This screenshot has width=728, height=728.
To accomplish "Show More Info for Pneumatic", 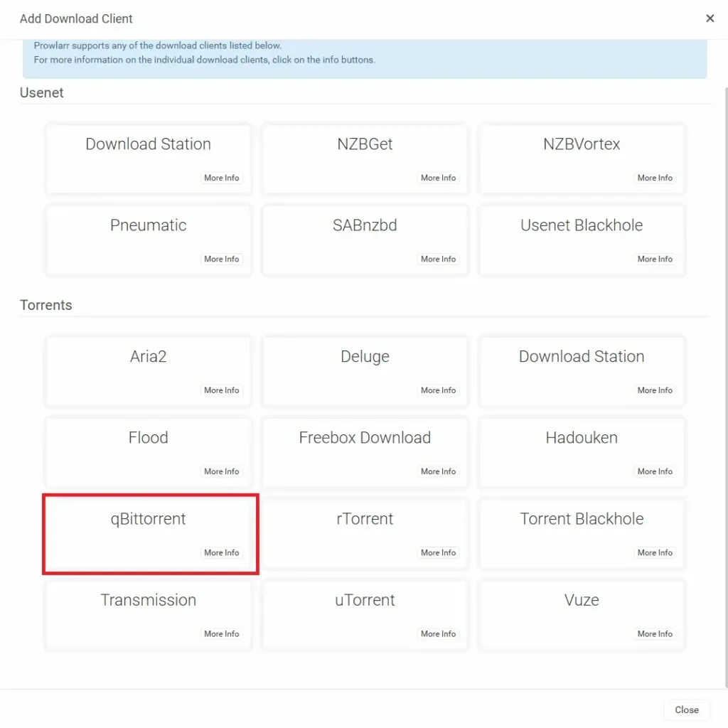I will click(x=221, y=259).
